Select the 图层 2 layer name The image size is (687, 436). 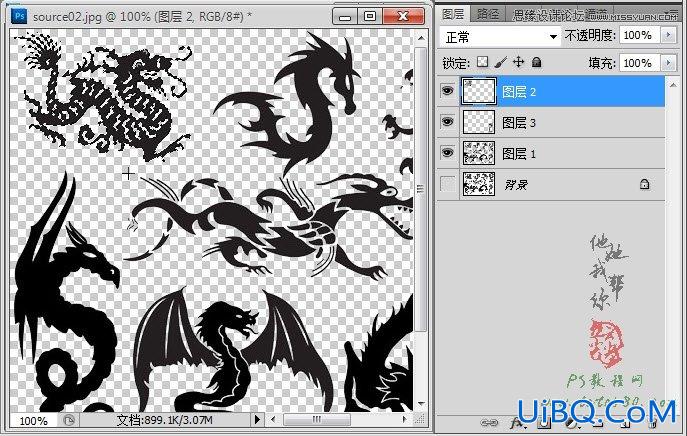(x=519, y=92)
